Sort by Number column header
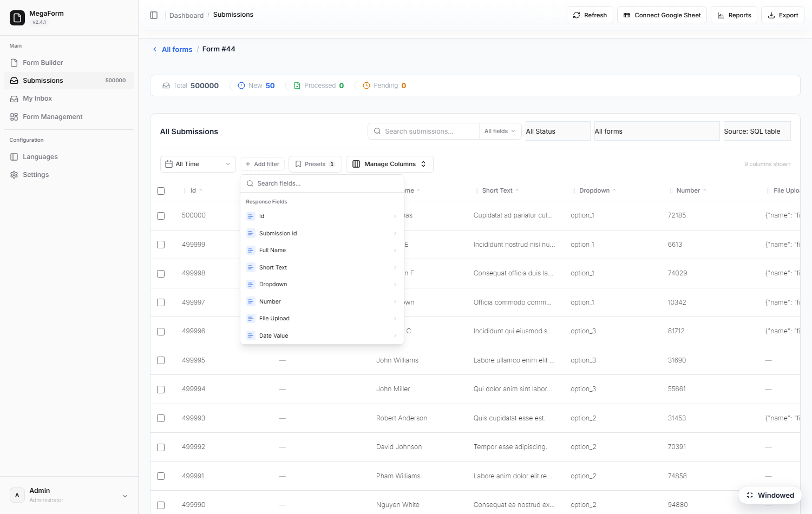The height and width of the screenshot is (514, 812). pos(691,190)
